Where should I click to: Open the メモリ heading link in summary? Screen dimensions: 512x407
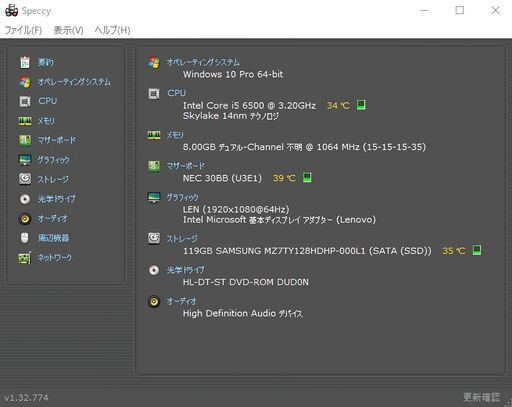coord(175,135)
